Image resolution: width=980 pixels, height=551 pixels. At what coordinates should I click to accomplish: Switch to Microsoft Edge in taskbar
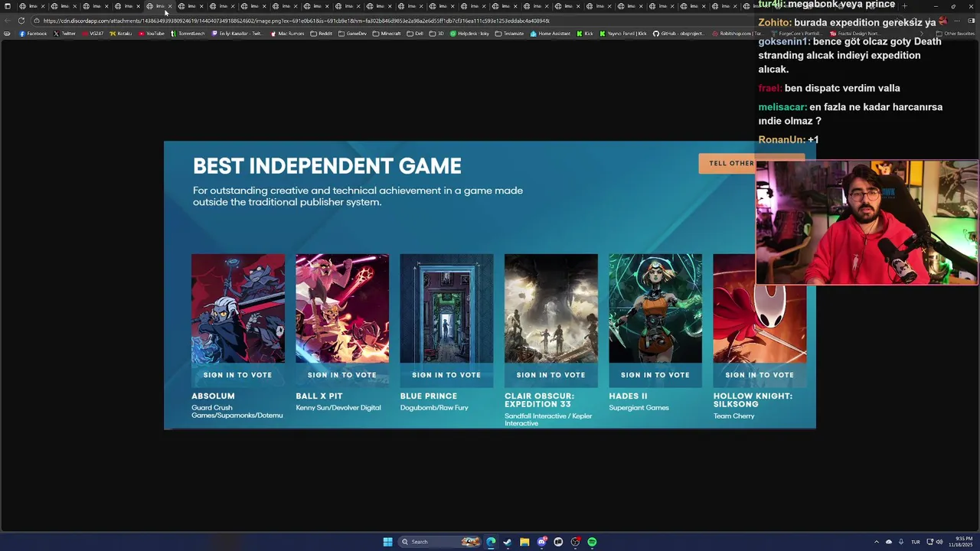[x=491, y=542]
